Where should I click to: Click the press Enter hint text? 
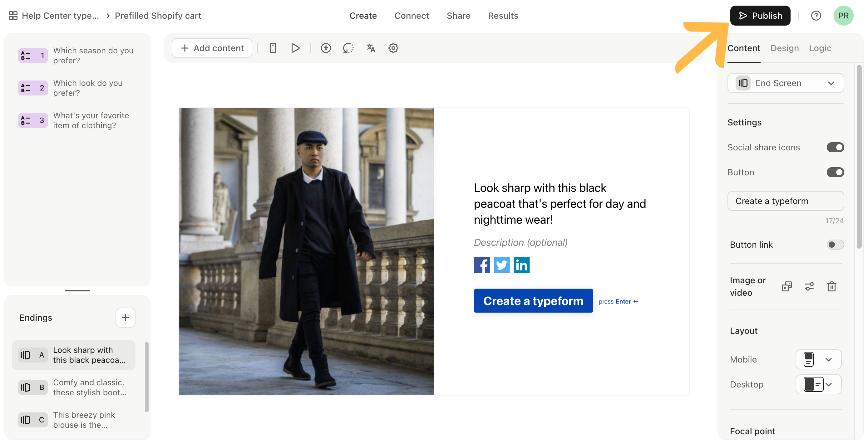618,301
